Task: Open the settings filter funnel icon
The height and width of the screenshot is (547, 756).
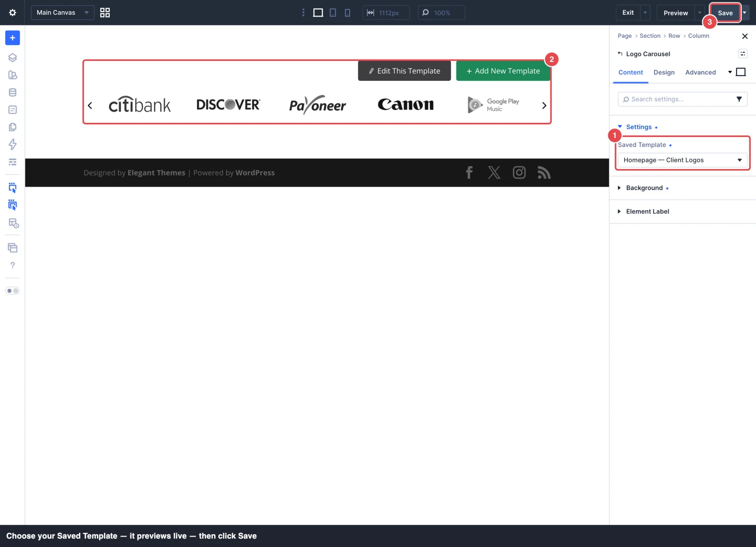Action: [739, 99]
